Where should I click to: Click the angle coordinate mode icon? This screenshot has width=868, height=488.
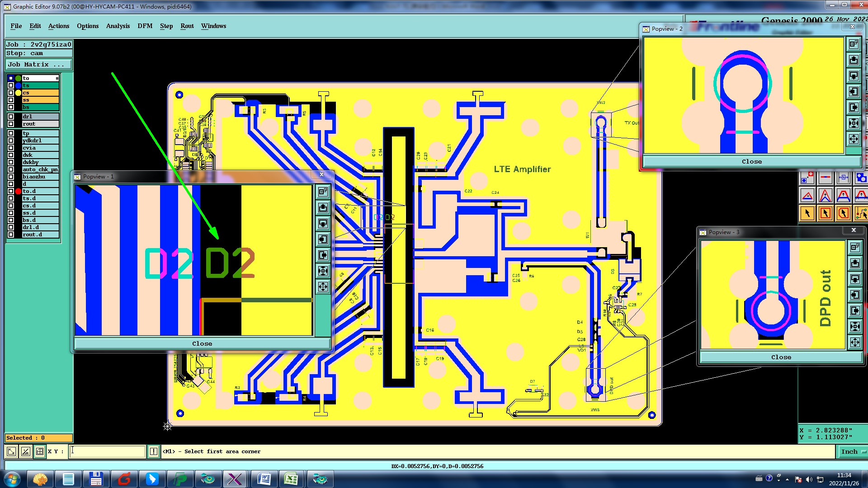click(x=26, y=451)
